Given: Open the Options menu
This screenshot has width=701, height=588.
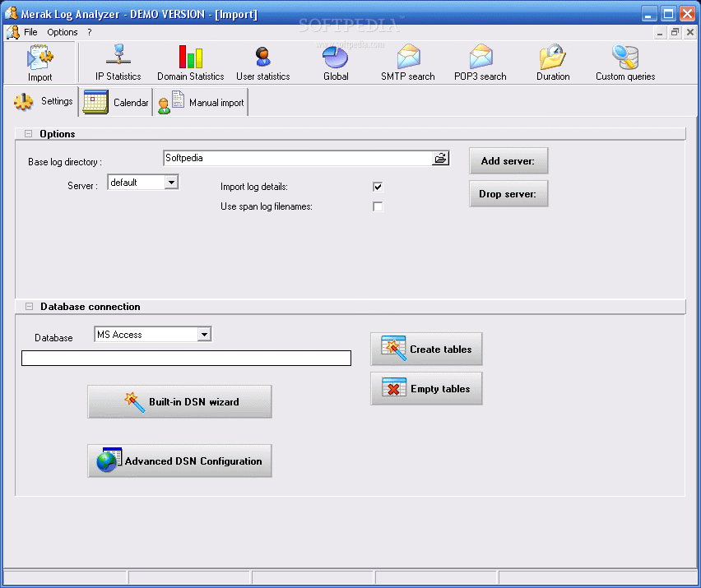Looking at the screenshot, I should [63, 32].
